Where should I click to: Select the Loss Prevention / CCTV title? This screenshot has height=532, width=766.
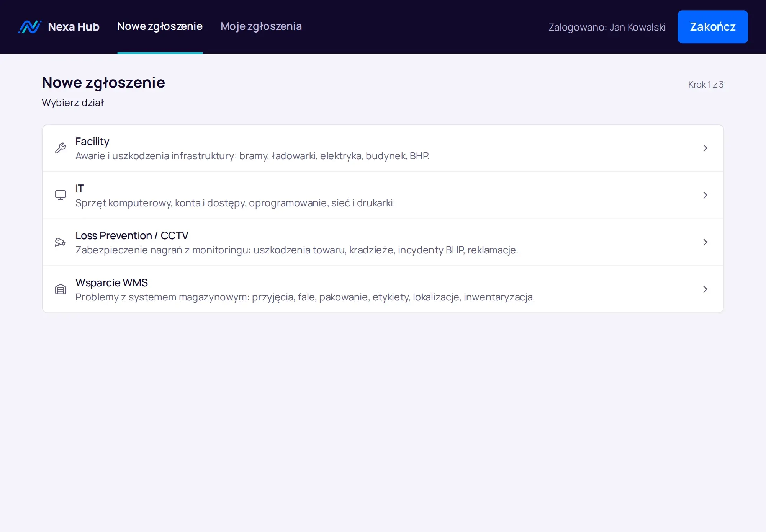point(132,236)
